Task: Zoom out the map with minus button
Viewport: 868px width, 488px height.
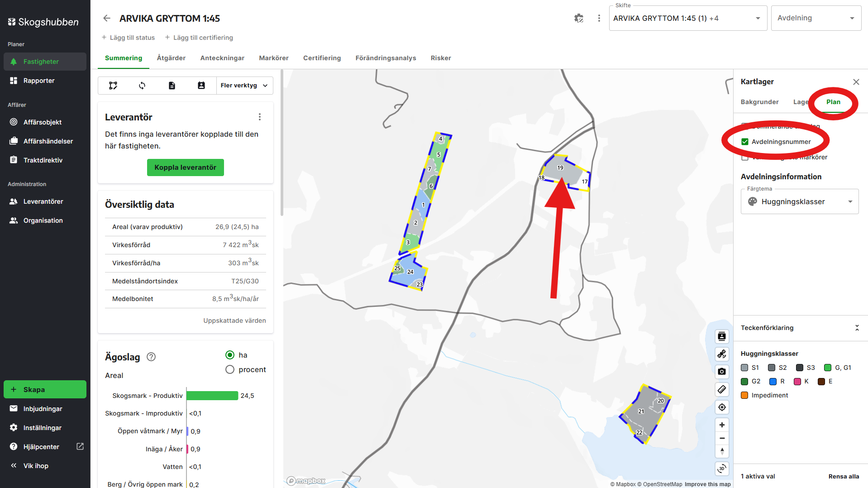Action: click(722, 438)
